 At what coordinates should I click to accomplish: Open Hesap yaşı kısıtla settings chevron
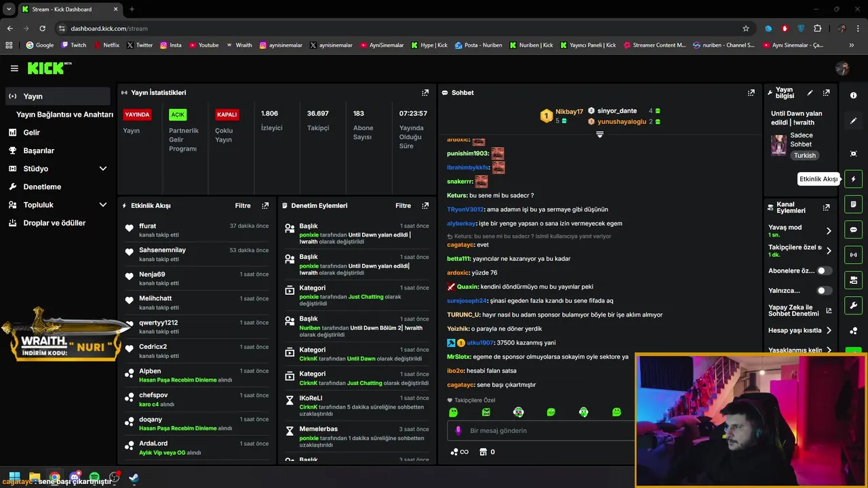point(829,331)
